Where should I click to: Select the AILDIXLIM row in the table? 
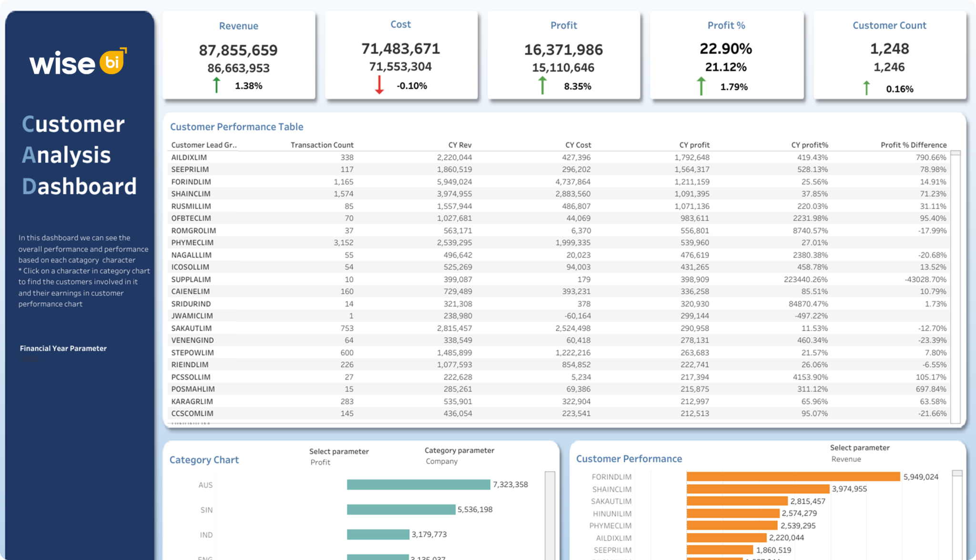coord(334,157)
